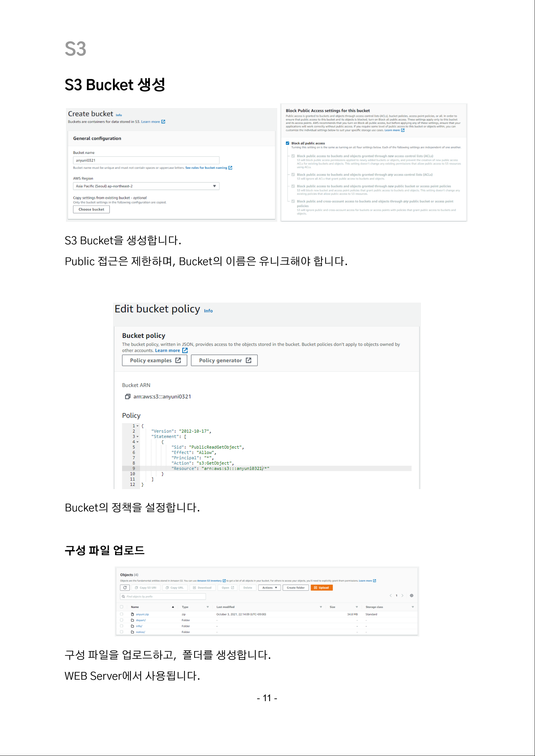
Task: Click external-link icon on Policy examples button
Action: point(178,360)
